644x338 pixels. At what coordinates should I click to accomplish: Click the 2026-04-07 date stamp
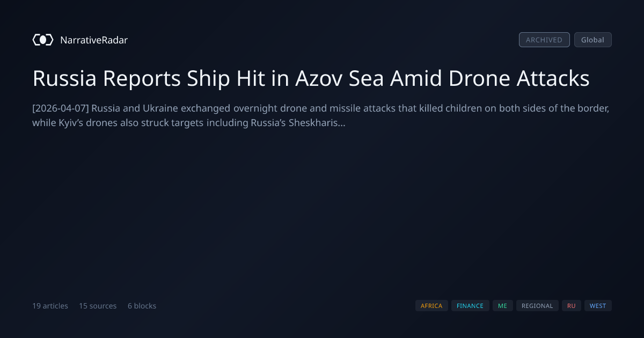61,108
